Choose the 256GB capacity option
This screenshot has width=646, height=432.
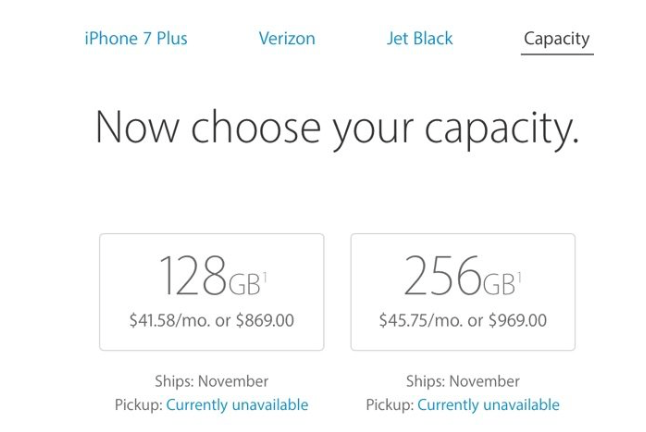click(x=462, y=291)
